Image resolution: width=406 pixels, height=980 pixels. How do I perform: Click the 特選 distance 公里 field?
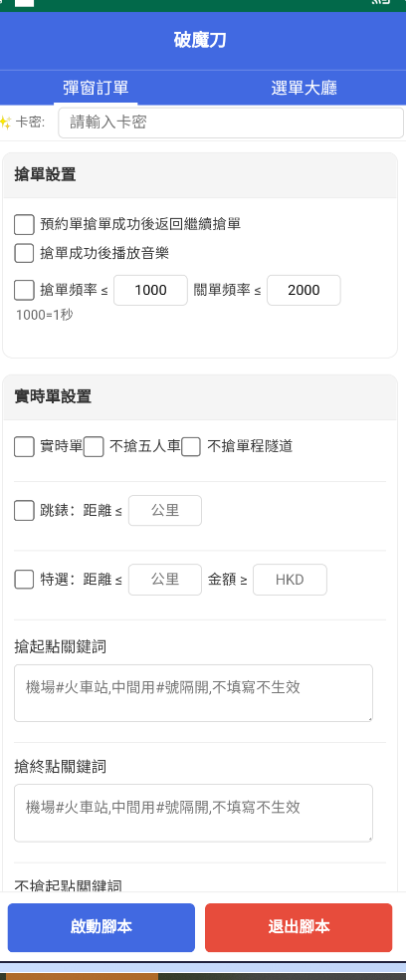point(165,580)
